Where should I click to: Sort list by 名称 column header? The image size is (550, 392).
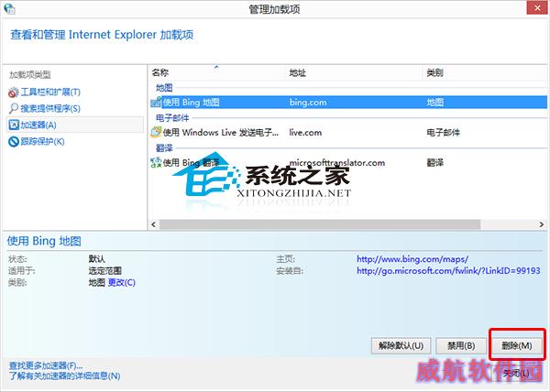point(217,73)
